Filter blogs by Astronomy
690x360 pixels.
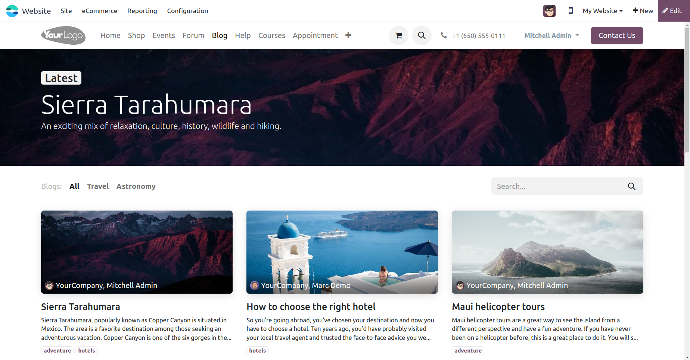136,186
